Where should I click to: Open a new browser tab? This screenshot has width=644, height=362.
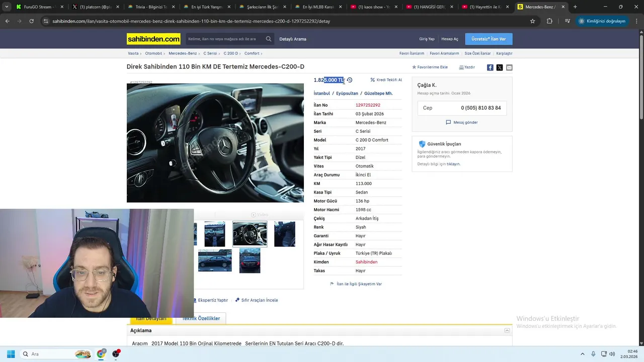[575, 7]
